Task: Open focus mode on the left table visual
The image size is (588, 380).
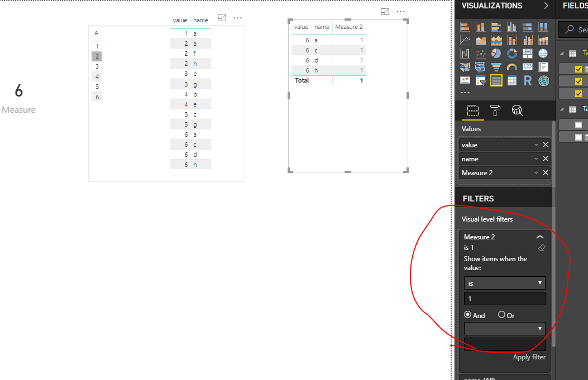Action: coord(222,18)
